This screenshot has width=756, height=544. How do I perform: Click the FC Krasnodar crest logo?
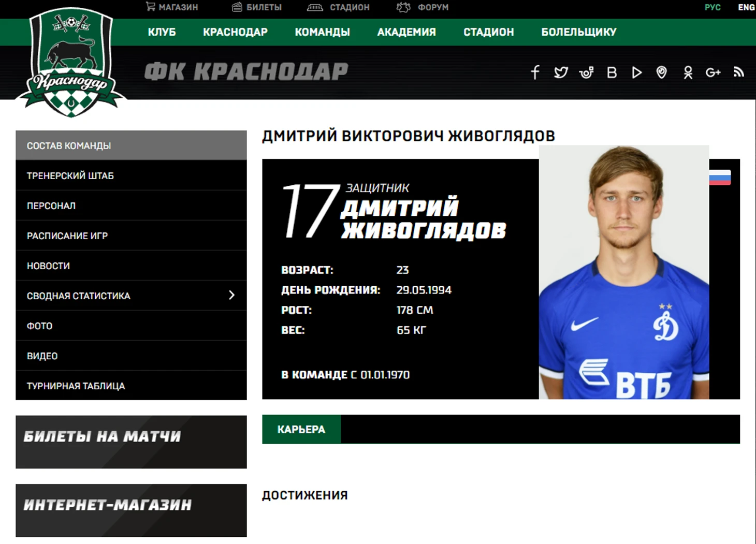click(71, 62)
